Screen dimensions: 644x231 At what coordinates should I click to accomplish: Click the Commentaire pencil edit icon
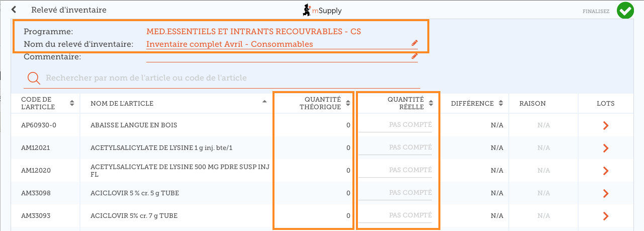click(x=414, y=56)
